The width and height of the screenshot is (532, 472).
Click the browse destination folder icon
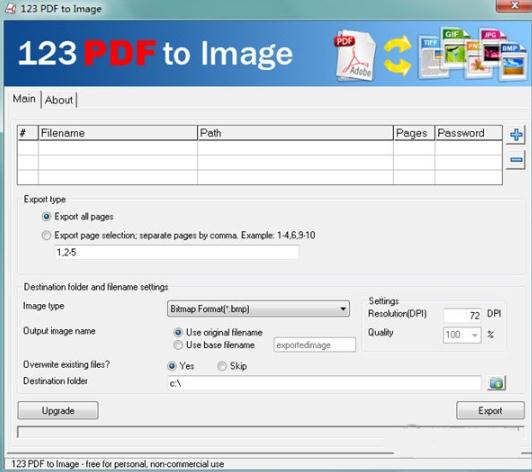coord(497,383)
